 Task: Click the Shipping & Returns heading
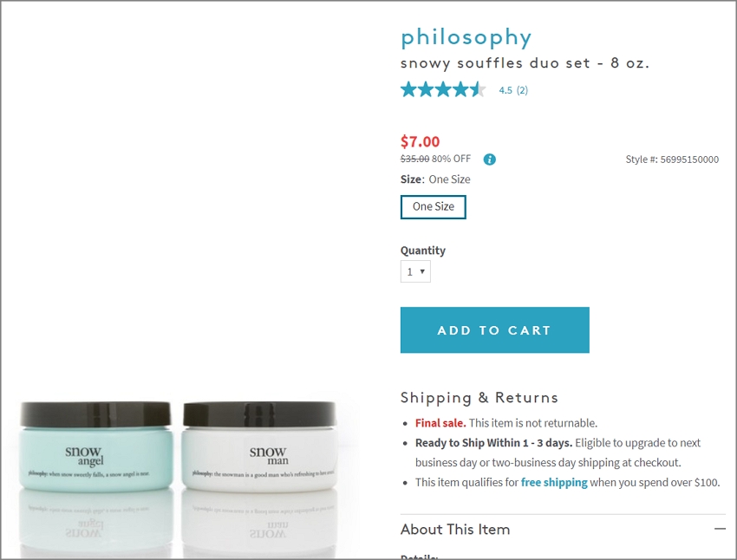(x=479, y=397)
